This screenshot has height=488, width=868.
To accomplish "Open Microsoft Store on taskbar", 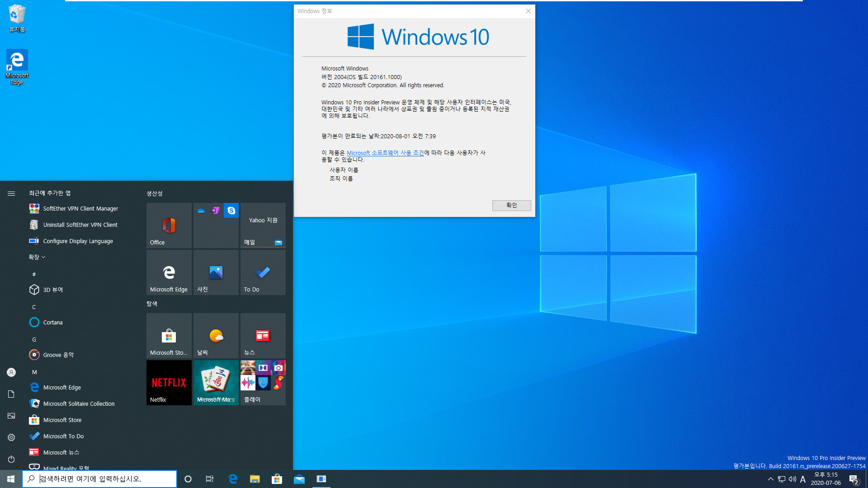I will [277, 479].
